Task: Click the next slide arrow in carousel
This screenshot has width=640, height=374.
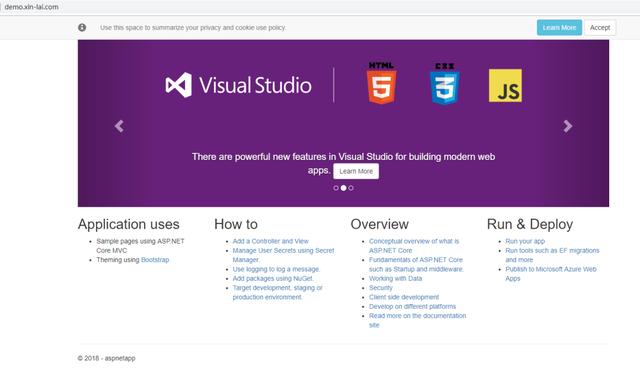Action: [x=567, y=126]
